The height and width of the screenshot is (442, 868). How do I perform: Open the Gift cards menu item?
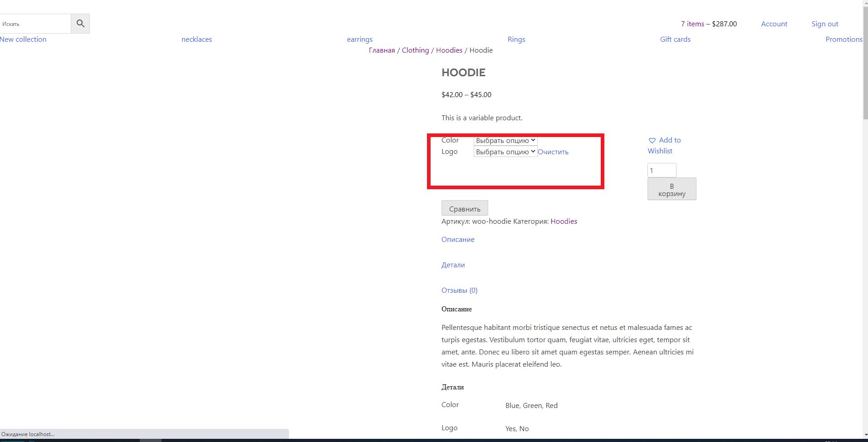click(x=675, y=39)
